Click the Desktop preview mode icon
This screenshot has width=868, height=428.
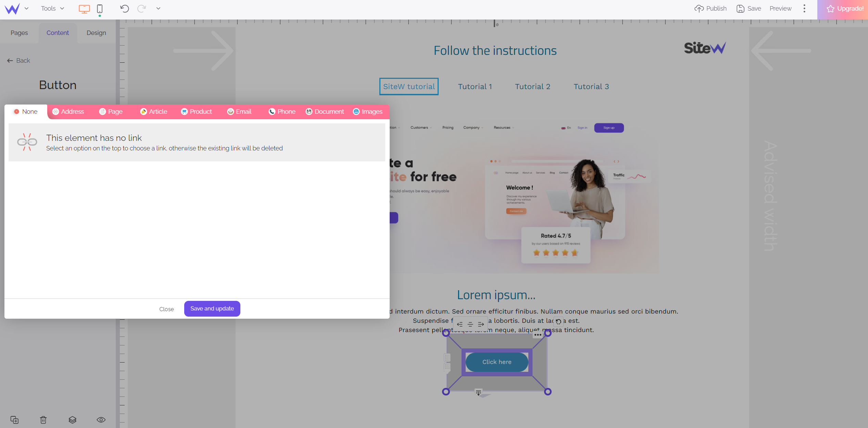pos(84,8)
